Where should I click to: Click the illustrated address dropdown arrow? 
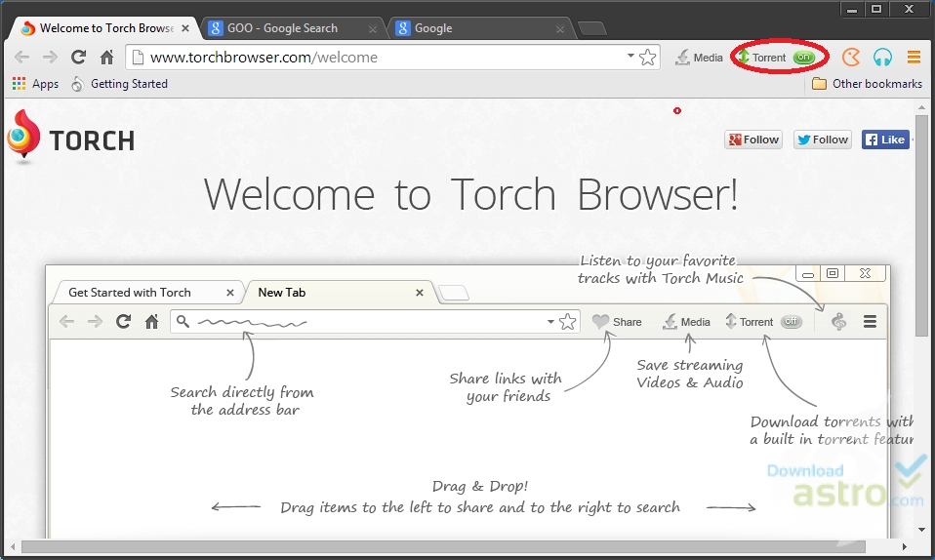551,321
